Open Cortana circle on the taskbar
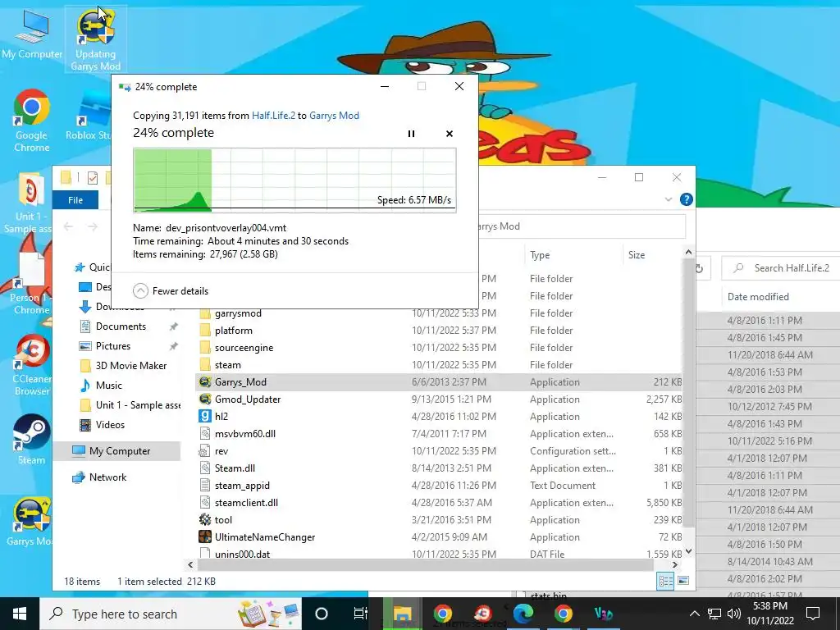Screen dimensions: 840x630 pyautogui.click(x=321, y=614)
